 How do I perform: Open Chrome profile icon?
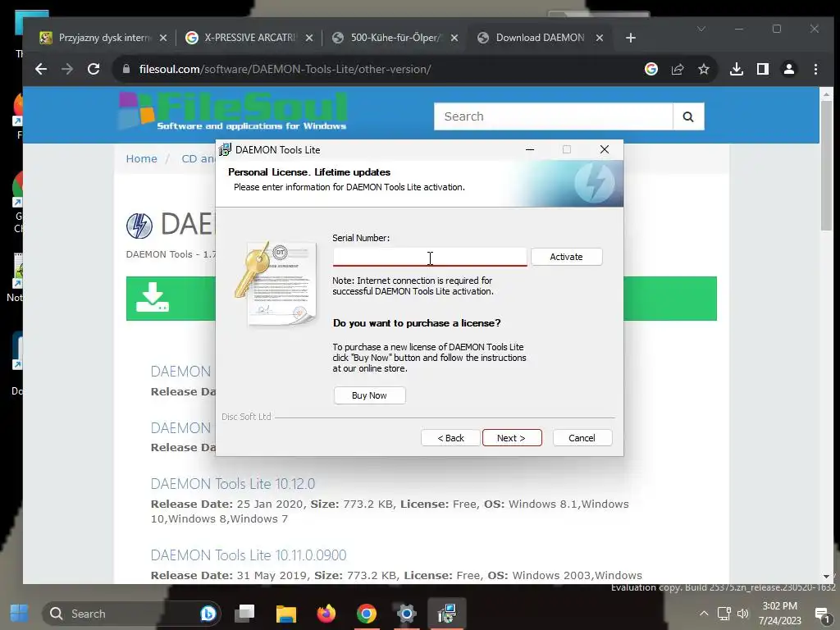click(x=789, y=69)
